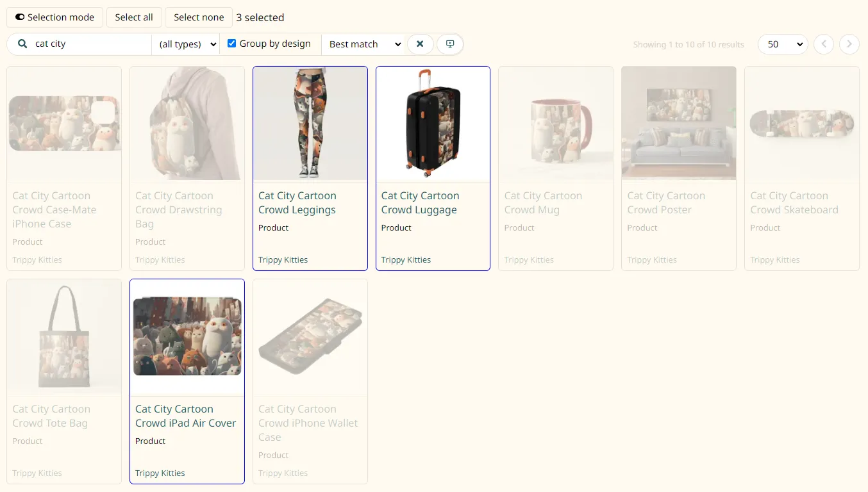Click Trippy Kitties under the Poster card
868x492 pixels.
tap(652, 259)
